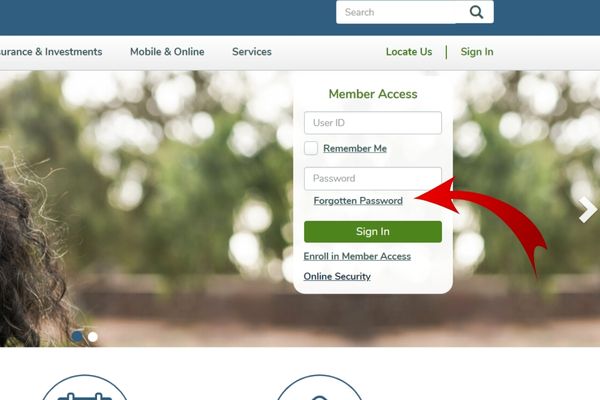The image size is (600, 400).
Task: Click the Remember Me label link
Action: click(x=355, y=149)
